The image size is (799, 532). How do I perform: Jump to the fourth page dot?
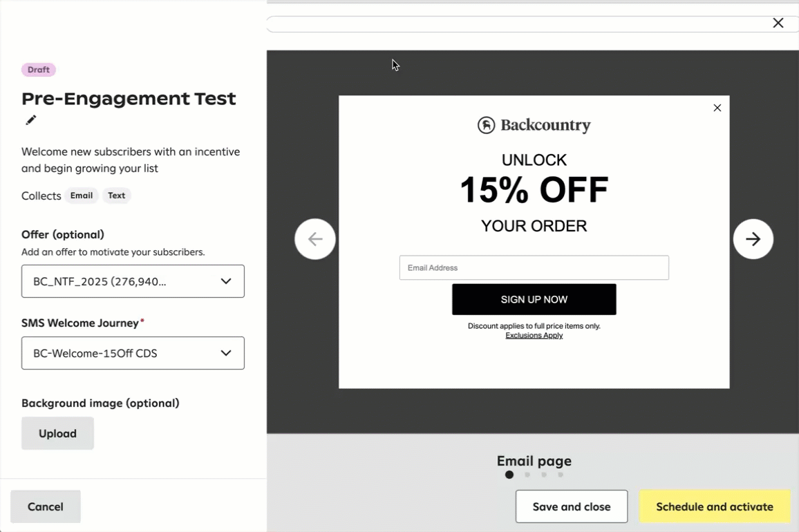(x=561, y=475)
